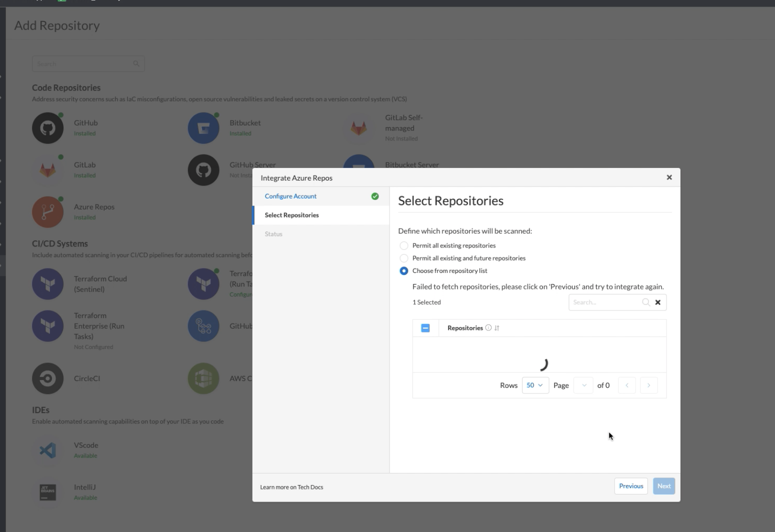Screen dimensions: 775x532
Task: Click the Azure Repos integration icon
Action: (x=47, y=211)
